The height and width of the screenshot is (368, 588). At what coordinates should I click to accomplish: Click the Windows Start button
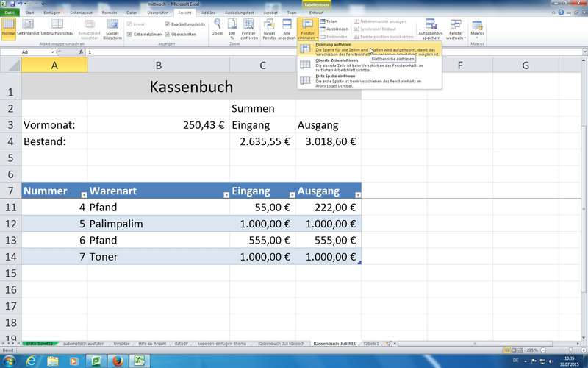click(8, 361)
